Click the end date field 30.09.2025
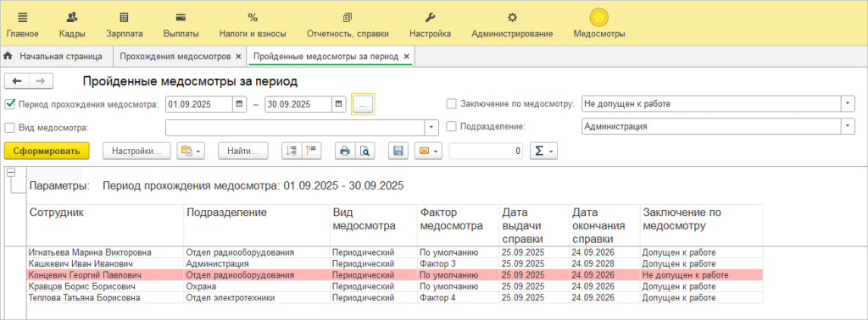 point(298,104)
